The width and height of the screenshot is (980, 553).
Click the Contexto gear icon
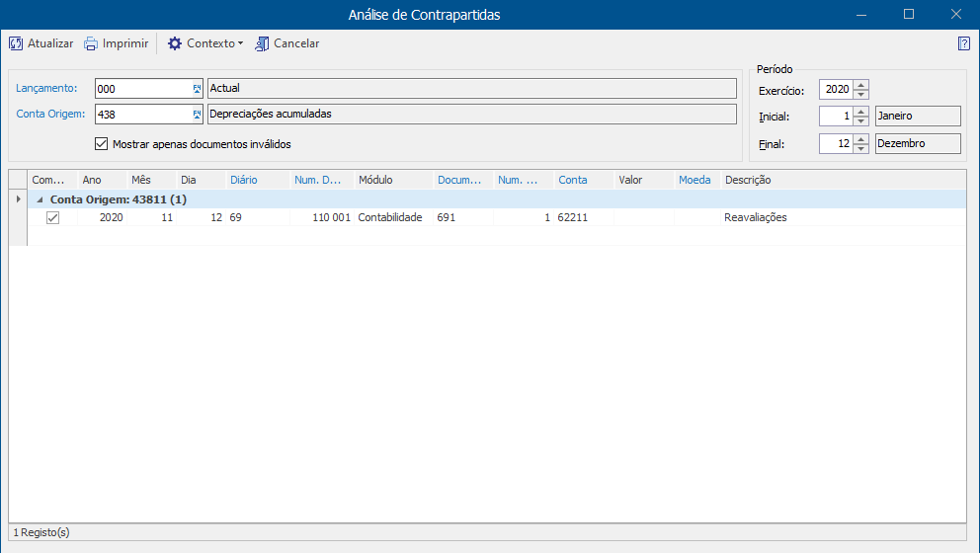[x=175, y=43]
